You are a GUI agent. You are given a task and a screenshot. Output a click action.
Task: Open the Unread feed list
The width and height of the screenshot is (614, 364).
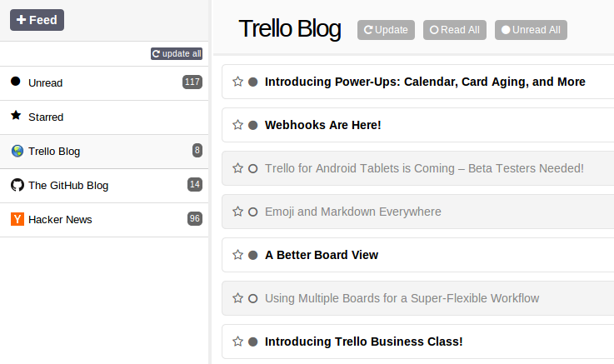(x=46, y=82)
